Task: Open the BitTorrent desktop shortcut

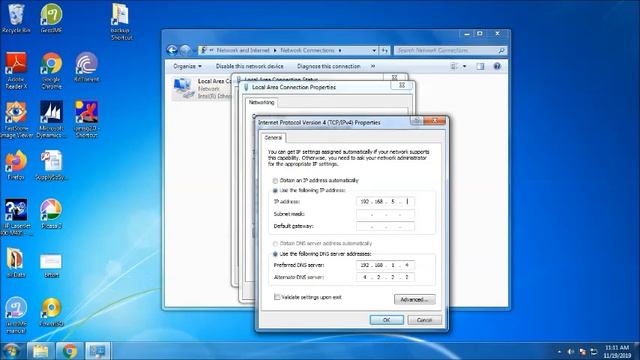Action: click(86, 67)
